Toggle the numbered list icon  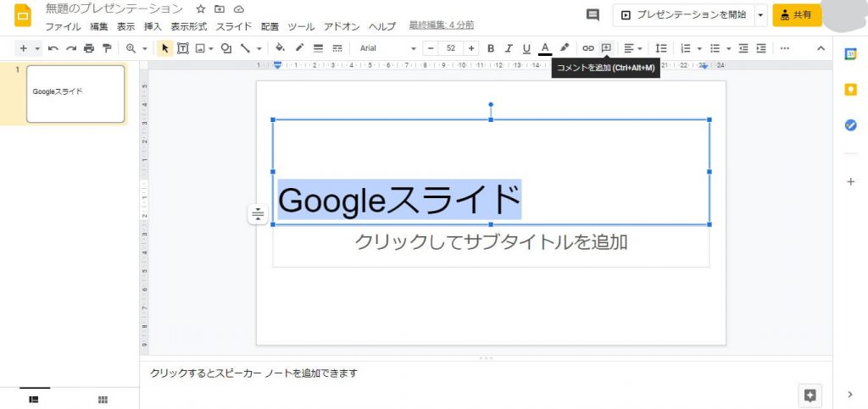click(x=685, y=48)
